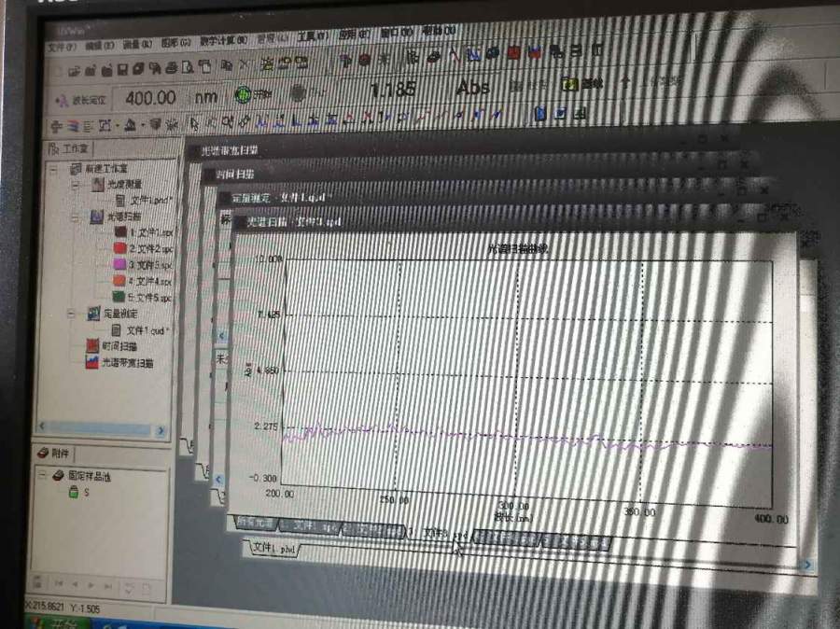Collapse the 定量测定 quantitative tree node
The image size is (840, 629).
pos(71,314)
